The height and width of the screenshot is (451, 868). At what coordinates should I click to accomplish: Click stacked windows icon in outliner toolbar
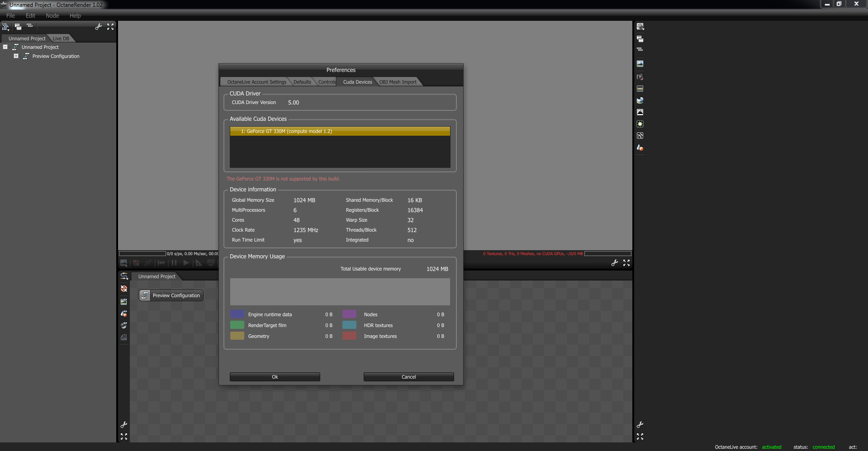pos(18,27)
